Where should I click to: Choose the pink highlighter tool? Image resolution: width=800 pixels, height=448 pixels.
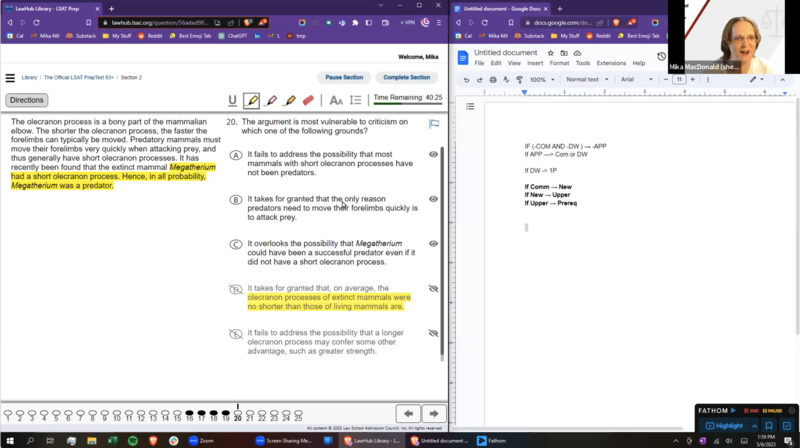(271, 100)
